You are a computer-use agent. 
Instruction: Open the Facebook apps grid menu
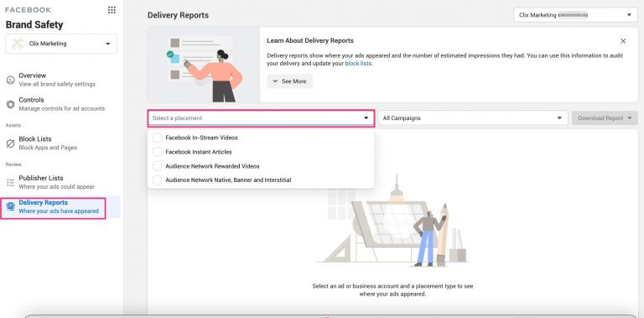[x=112, y=10]
